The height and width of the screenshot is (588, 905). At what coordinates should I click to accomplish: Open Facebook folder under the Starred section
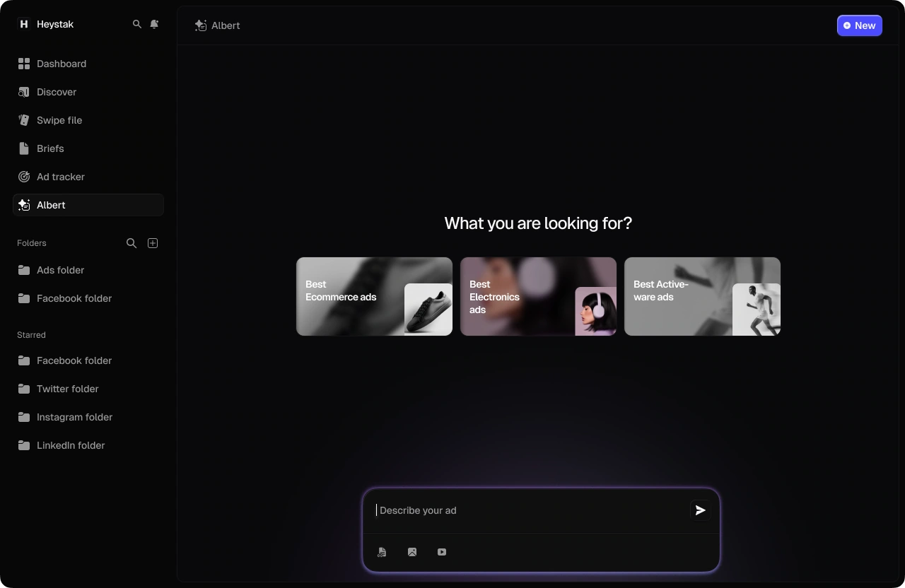point(88,360)
